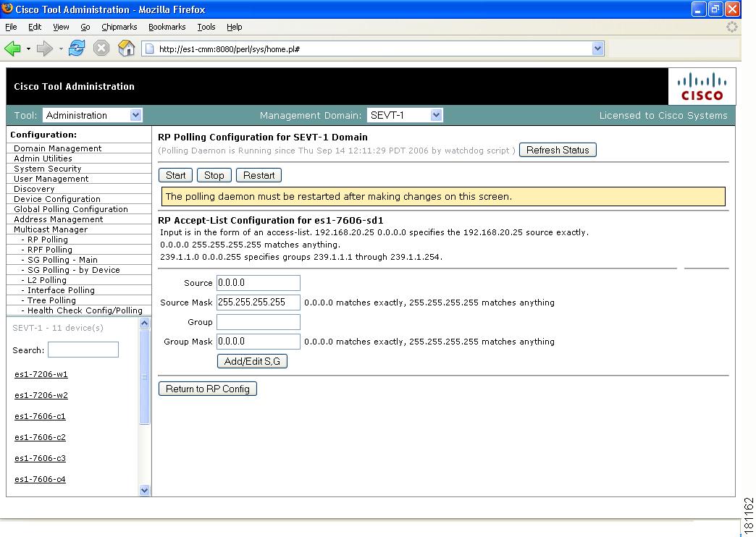
Task: Open the Edit menu
Action: point(35,27)
